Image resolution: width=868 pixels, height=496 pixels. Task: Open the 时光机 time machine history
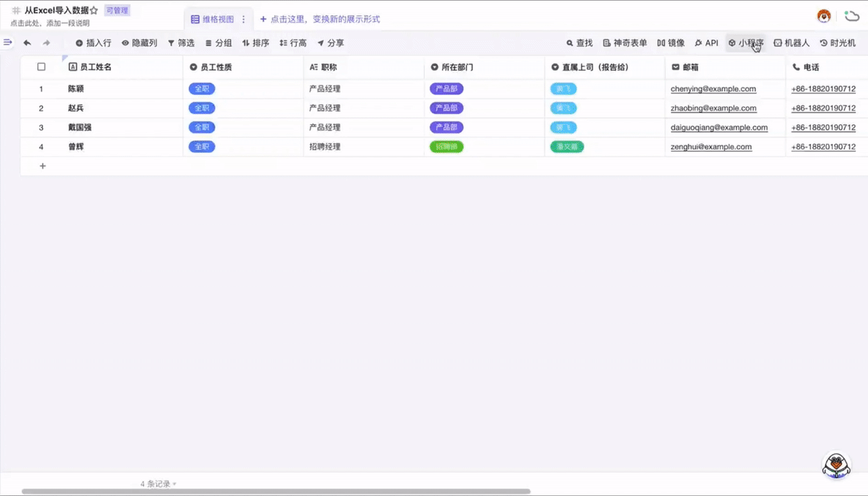coord(837,43)
